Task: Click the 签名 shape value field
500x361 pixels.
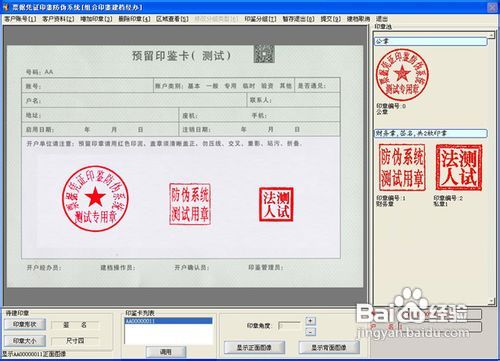Action: pyautogui.click(x=75, y=325)
